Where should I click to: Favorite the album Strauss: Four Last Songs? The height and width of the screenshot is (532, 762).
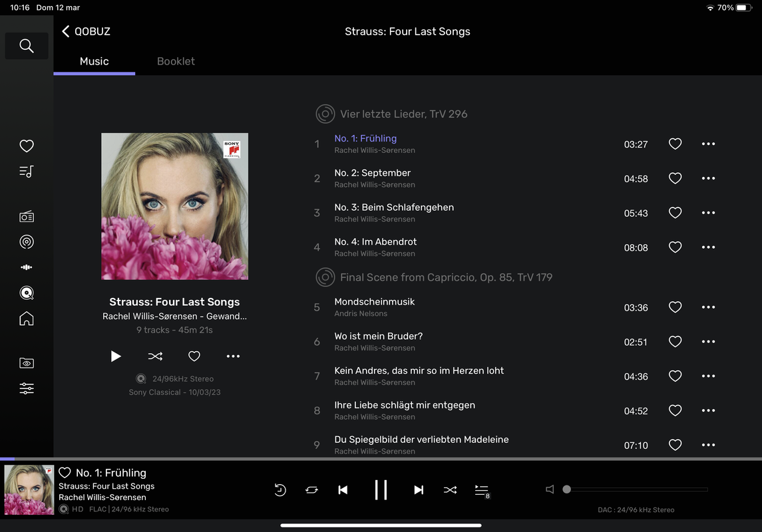pyautogui.click(x=194, y=356)
